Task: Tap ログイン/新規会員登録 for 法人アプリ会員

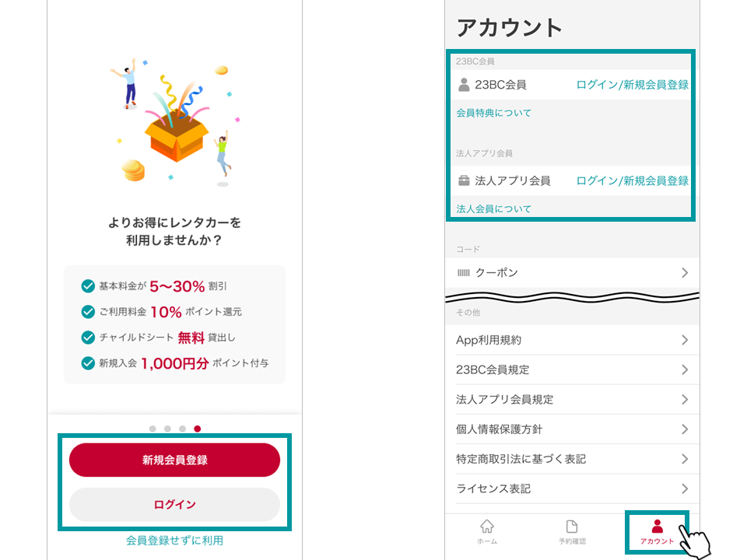Action: pyautogui.click(x=632, y=180)
